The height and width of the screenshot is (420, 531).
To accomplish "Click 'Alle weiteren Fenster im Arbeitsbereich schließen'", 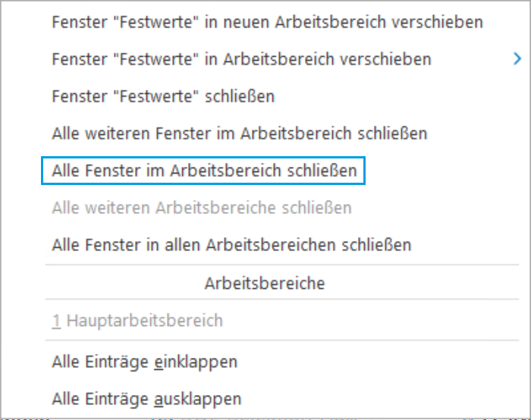I will tap(240, 133).
